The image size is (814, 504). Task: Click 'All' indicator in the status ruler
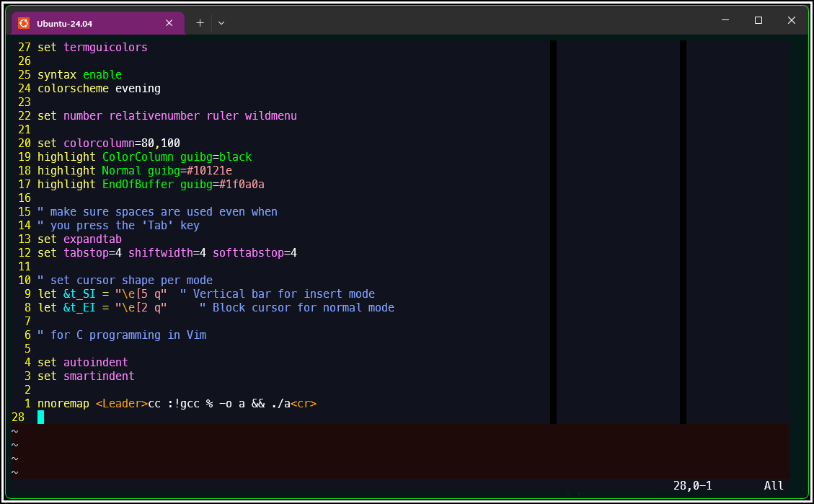774,486
